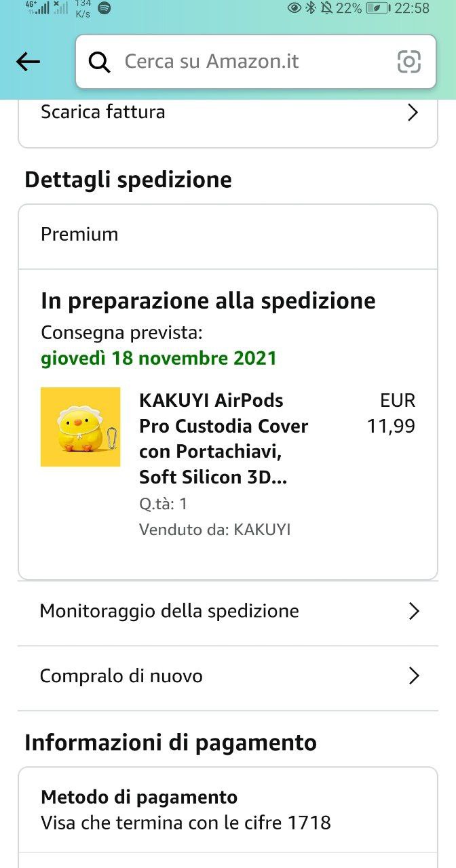Viewport: 456px width, 868px height.
Task: Tap the muted notifications bell icon
Action: pyautogui.click(x=326, y=8)
